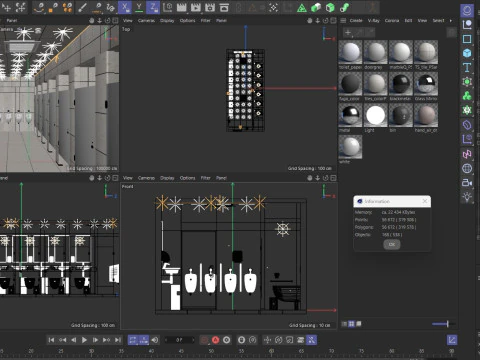This screenshot has width=480, height=360.
Task: Open the material manager hamburger menu
Action: pyautogui.click(x=343, y=21)
